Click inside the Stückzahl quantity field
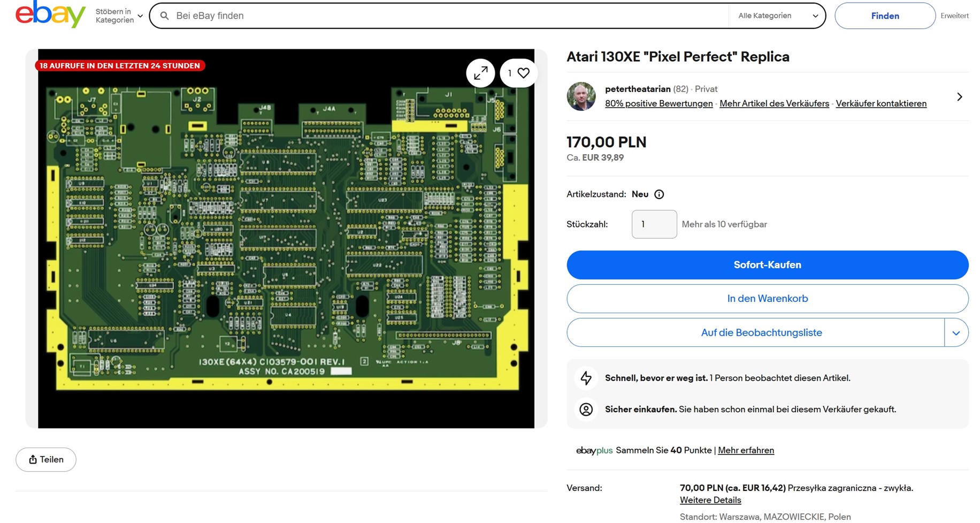The width and height of the screenshot is (980, 523). pos(654,224)
